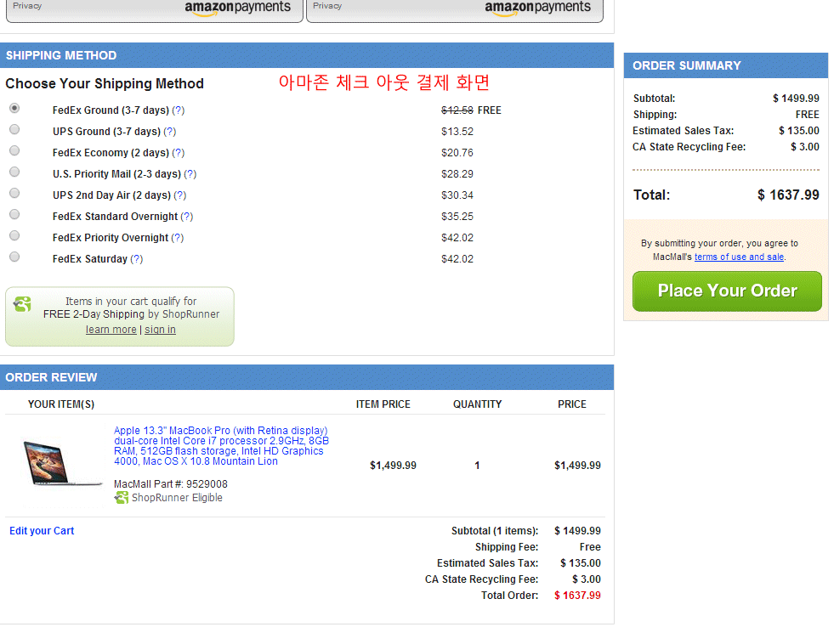The image size is (834, 644).
Task: Select FedEx Ground shipping radio button
Action: (x=14, y=109)
